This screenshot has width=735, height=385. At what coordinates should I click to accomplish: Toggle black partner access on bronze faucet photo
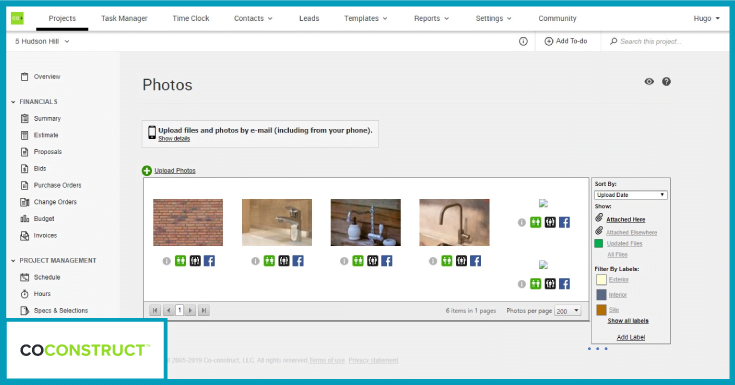(x=461, y=261)
